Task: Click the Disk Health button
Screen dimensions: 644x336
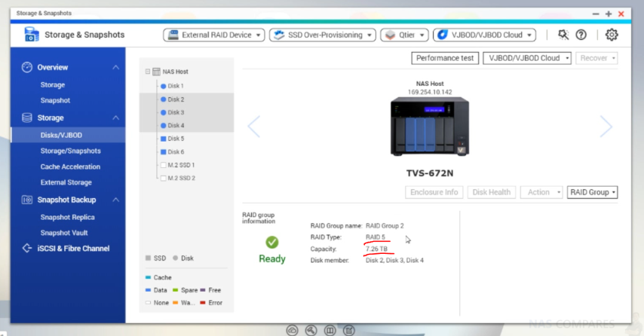Action: (x=491, y=192)
